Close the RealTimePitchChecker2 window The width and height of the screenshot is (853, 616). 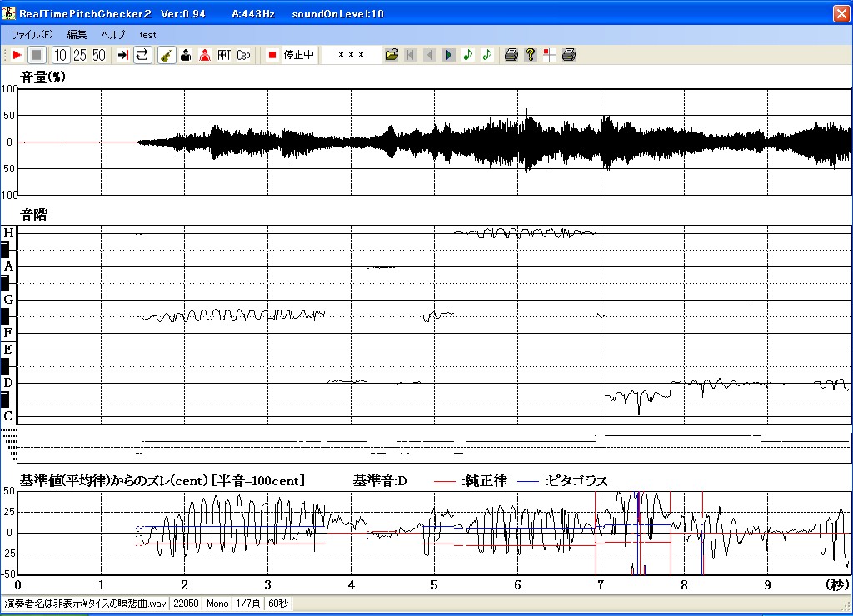tap(841, 13)
